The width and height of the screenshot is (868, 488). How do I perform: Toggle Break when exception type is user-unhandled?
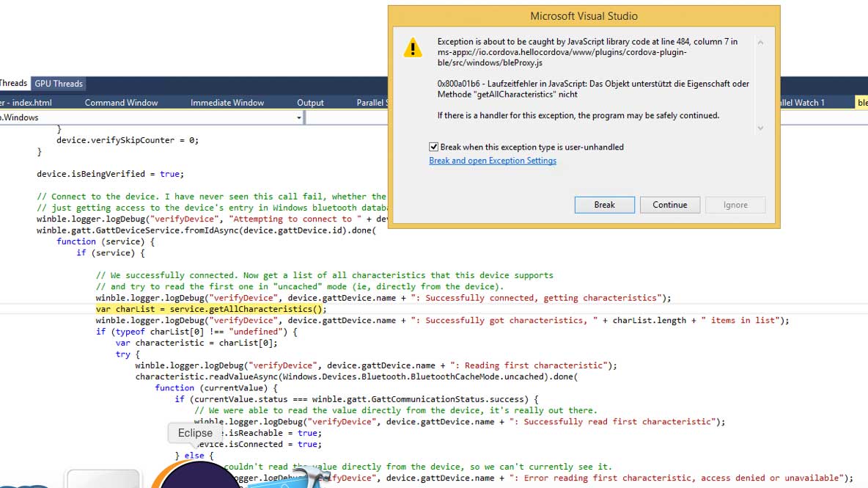coord(433,147)
